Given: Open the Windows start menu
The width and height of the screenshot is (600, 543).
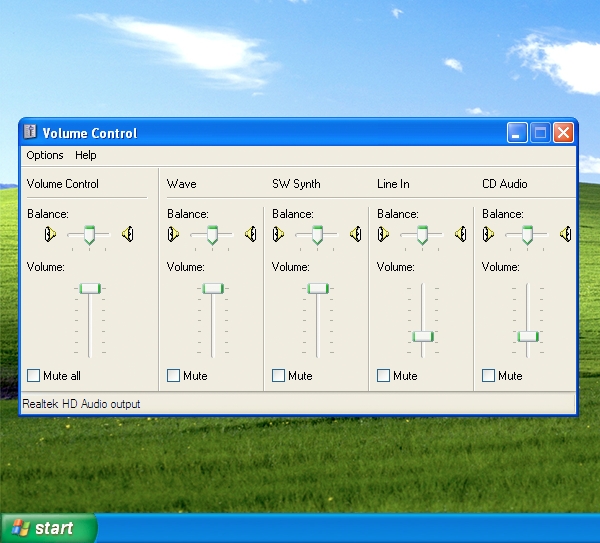Looking at the screenshot, I should pyautogui.click(x=49, y=528).
